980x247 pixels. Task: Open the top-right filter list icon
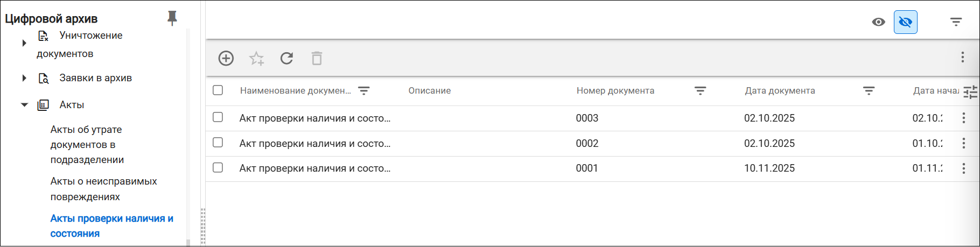(x=956, y=22)
